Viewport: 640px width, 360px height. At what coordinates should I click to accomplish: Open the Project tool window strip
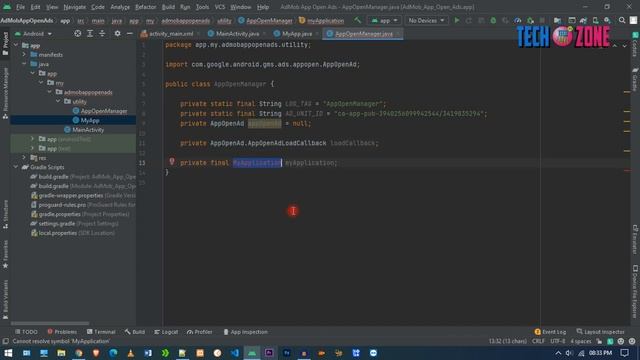click(5, 43)
